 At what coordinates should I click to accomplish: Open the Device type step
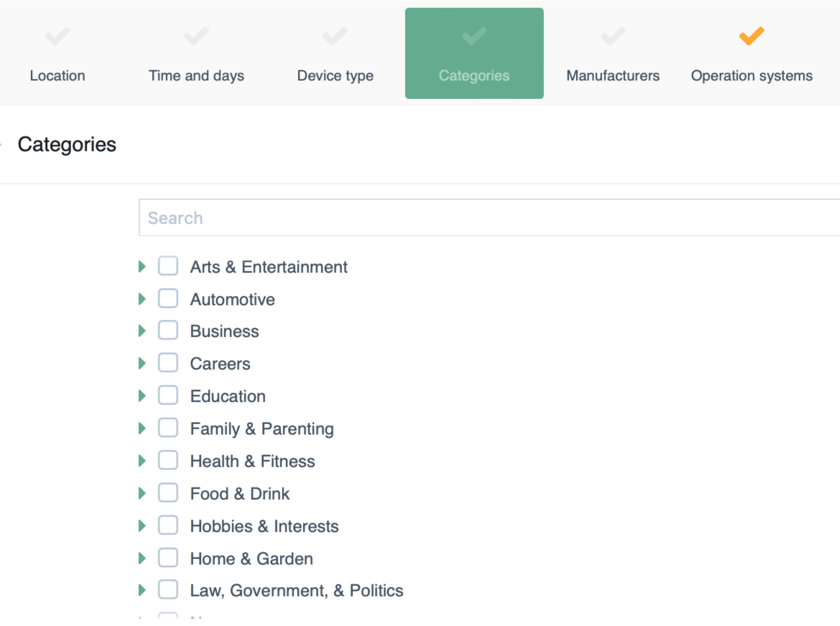point(335,75)
